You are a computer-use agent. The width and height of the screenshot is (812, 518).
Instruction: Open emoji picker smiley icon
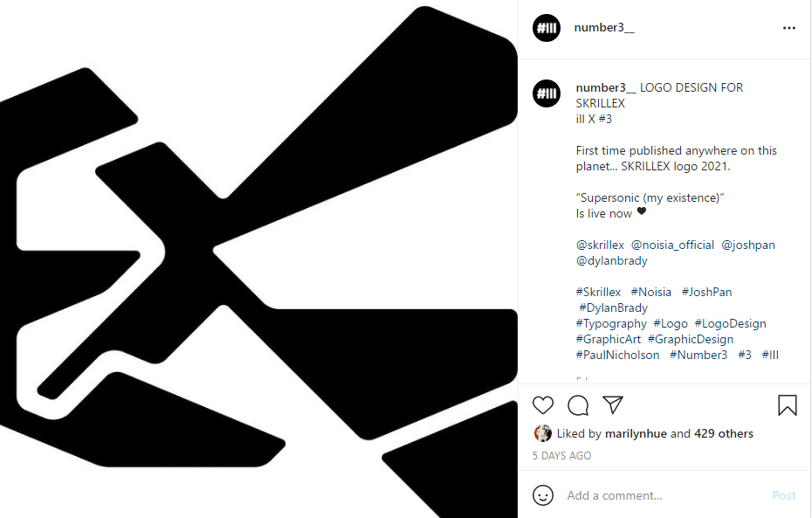click(x=543, y=495)
